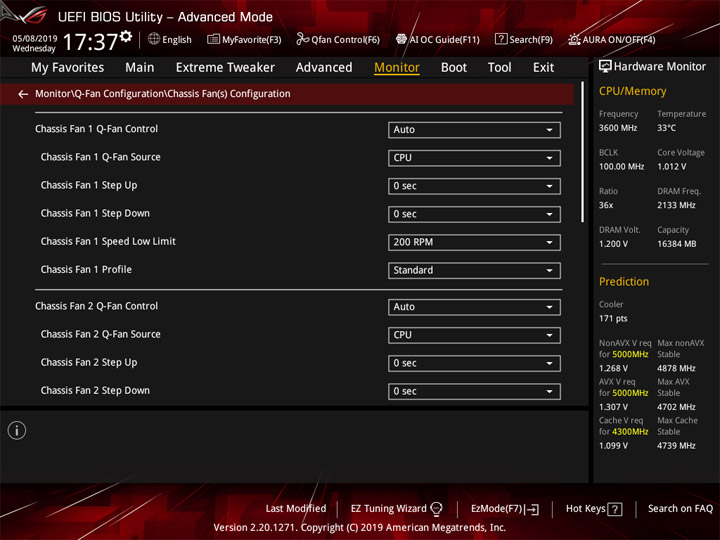Click the 1.012 V core voltage value
The width and height of the screenshot is (720, 540).
point(671,167)
